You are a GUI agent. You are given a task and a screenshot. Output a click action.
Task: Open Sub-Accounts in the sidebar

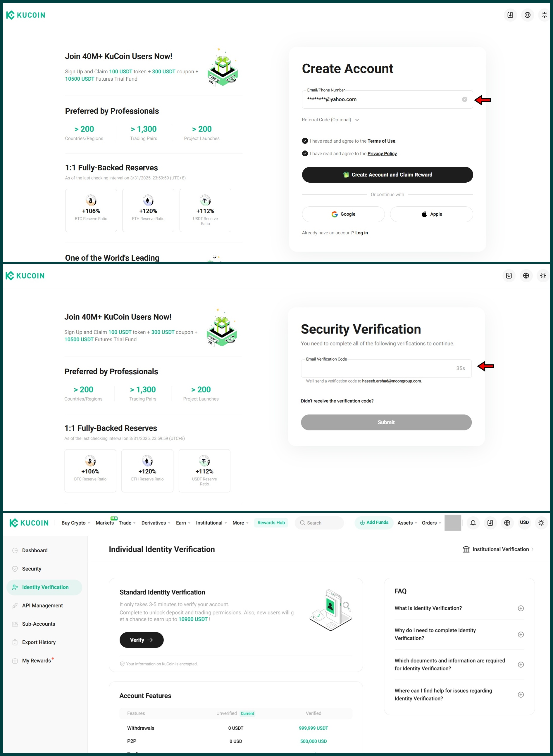44,624
